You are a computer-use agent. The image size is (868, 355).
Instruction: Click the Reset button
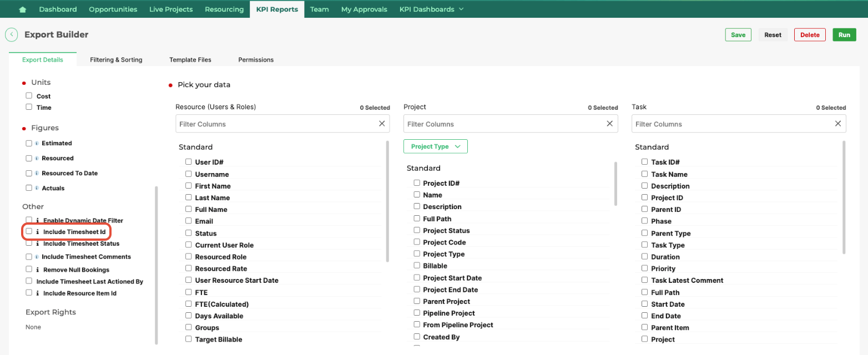click(x=773, y=34)
